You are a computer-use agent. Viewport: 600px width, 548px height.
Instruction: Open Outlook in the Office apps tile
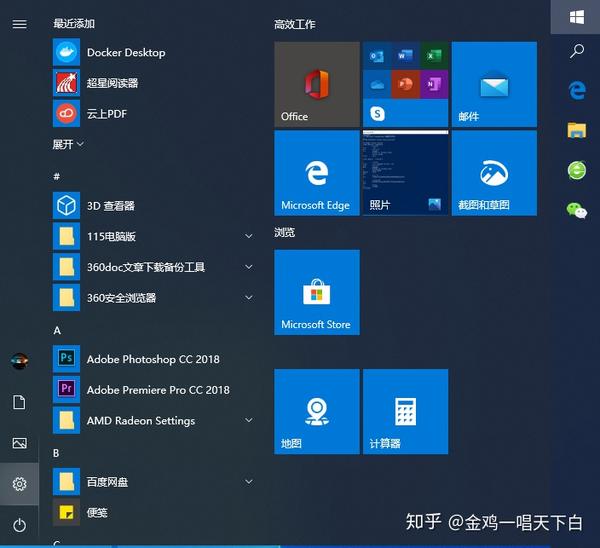[377, 56]
